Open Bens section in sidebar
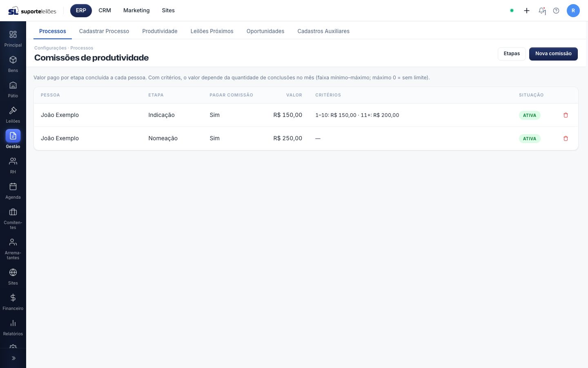 coord(13,64)
